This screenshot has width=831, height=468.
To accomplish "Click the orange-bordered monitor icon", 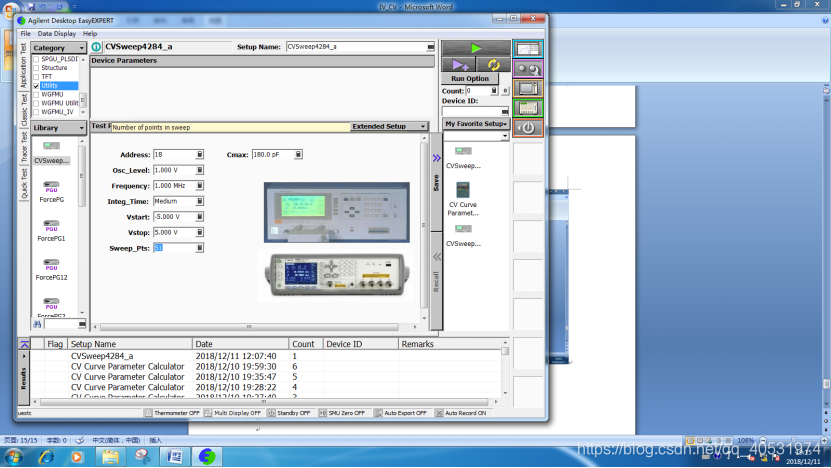I will tap(528, 89).
